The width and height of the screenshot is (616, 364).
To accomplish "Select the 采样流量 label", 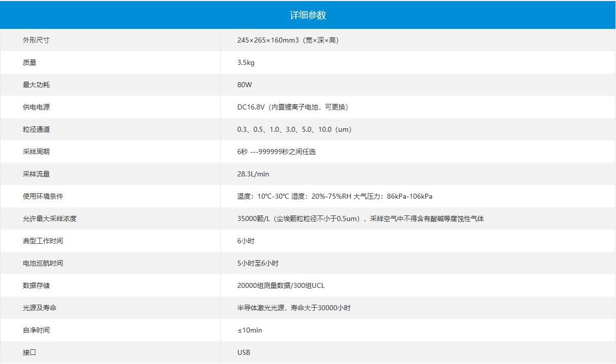I will [x=36, y=174].
